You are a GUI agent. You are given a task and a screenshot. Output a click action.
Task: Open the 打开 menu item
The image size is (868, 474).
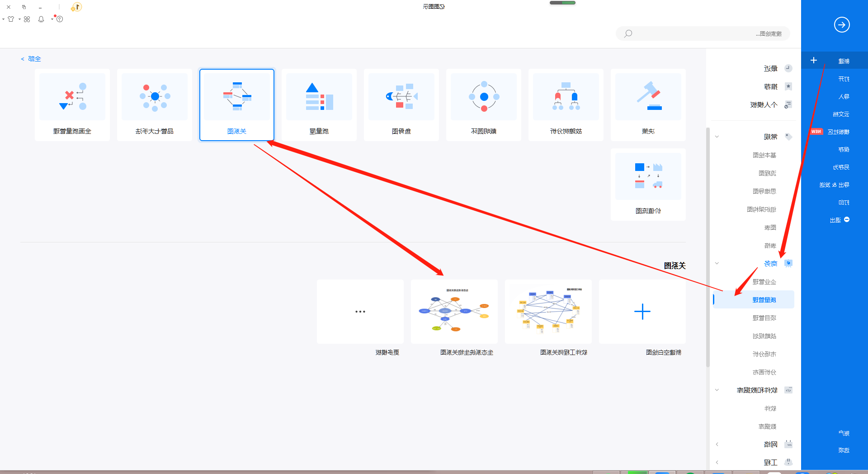point(844,79)
